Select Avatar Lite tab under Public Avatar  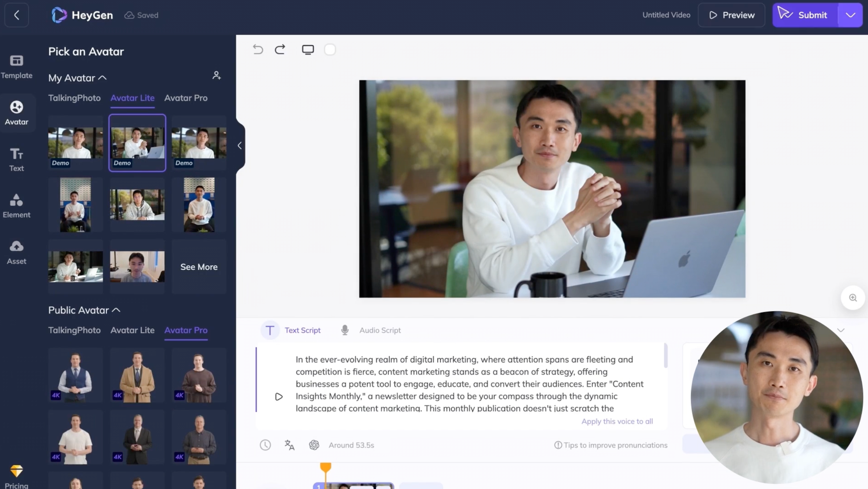click(132, 330)
